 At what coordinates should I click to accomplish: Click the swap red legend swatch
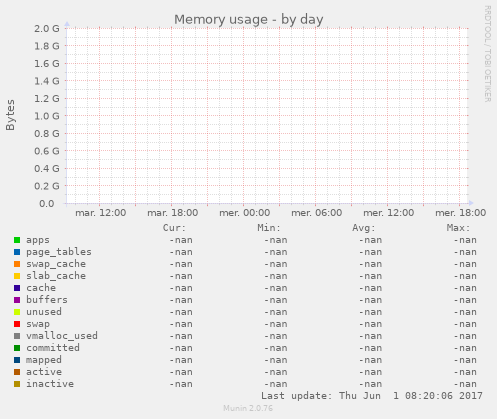click(17, 324)
